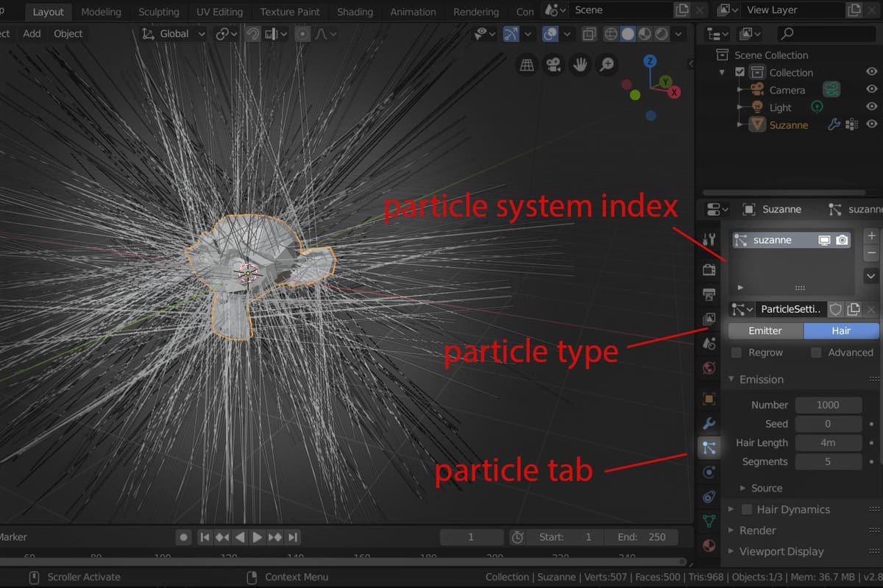This screenshot has height=588, width=883.
Task: Add a new particle system slot
Action: (x=871, y=235)
